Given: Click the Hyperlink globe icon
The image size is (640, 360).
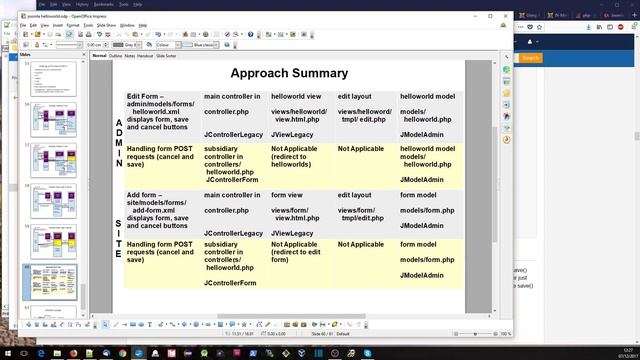Looking at the screenshot, I should coord(206,35).
